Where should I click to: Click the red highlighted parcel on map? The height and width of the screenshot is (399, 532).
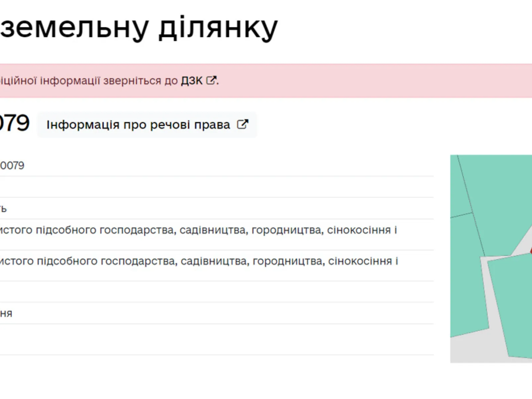pyautogui.click(x=531, y=250)
